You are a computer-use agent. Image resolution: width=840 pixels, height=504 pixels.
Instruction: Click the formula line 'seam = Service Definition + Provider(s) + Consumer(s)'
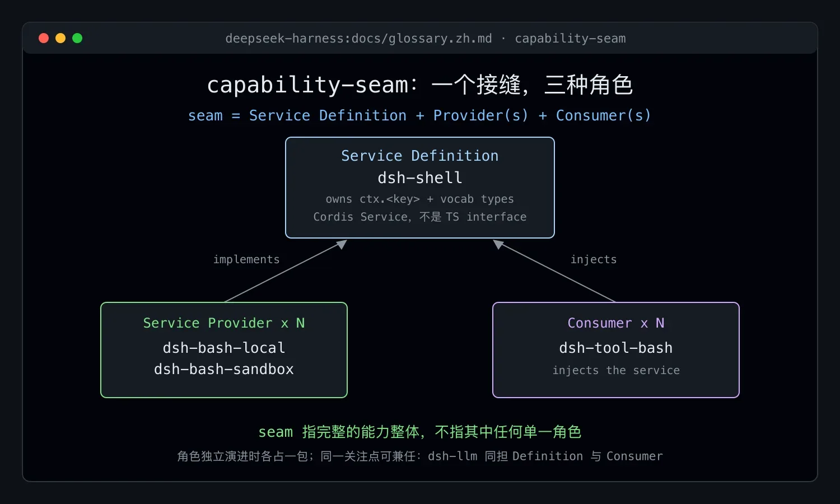point(419,115)
